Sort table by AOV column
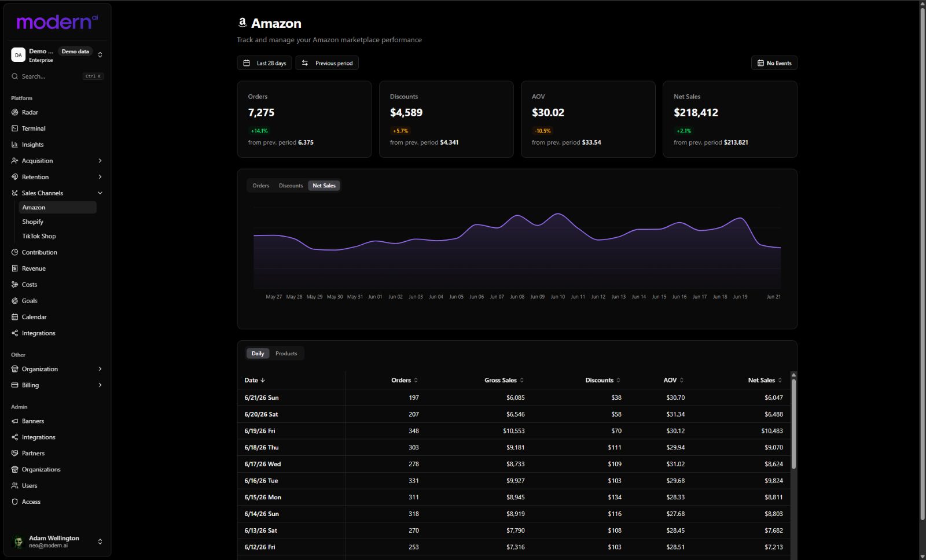926x560 pixels. pyautogui.click(x=674, y=380)
